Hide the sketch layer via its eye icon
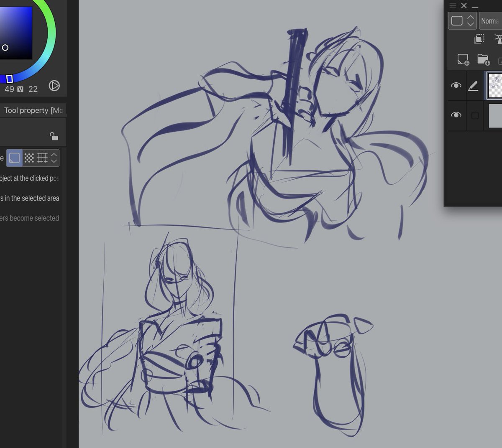Viewport: 502px width, 448px height. click(x=456, y=85)
